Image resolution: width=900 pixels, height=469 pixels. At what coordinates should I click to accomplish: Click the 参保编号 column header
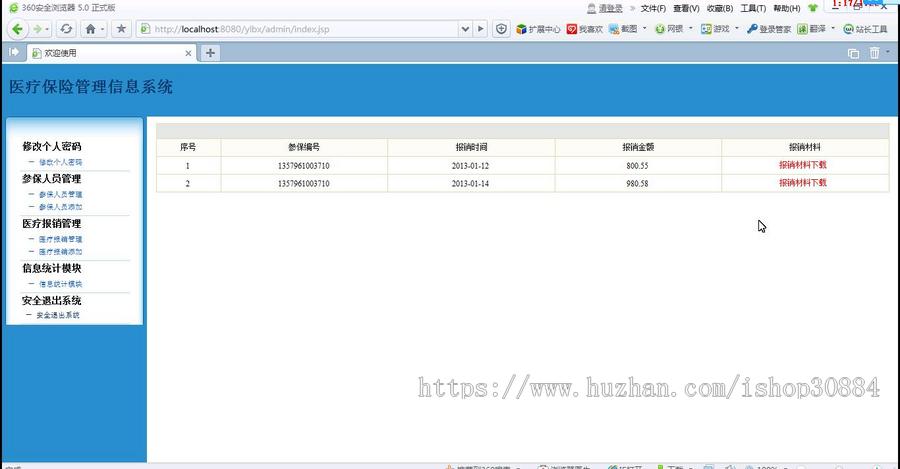(x=304, y=147)
